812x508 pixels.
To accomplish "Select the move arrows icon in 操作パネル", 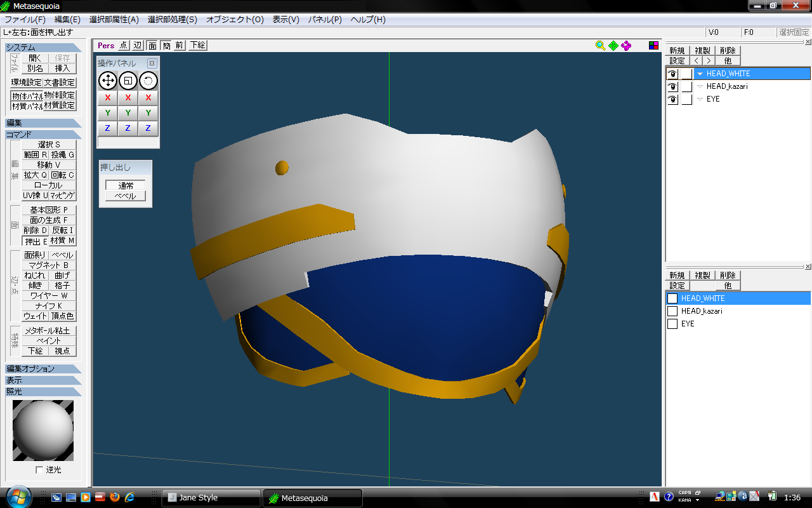I will tap(108, 81).
